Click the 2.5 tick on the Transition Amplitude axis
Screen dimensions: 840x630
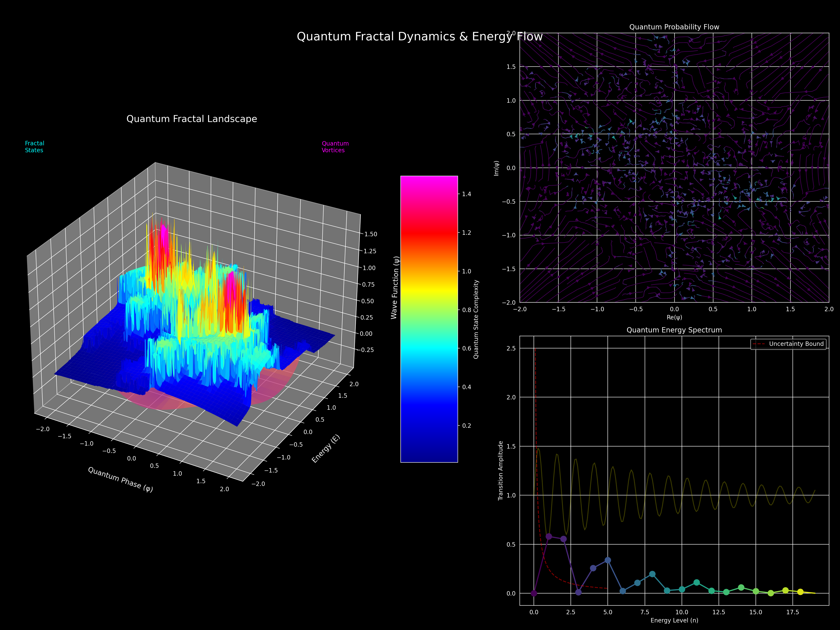(511, 348)
